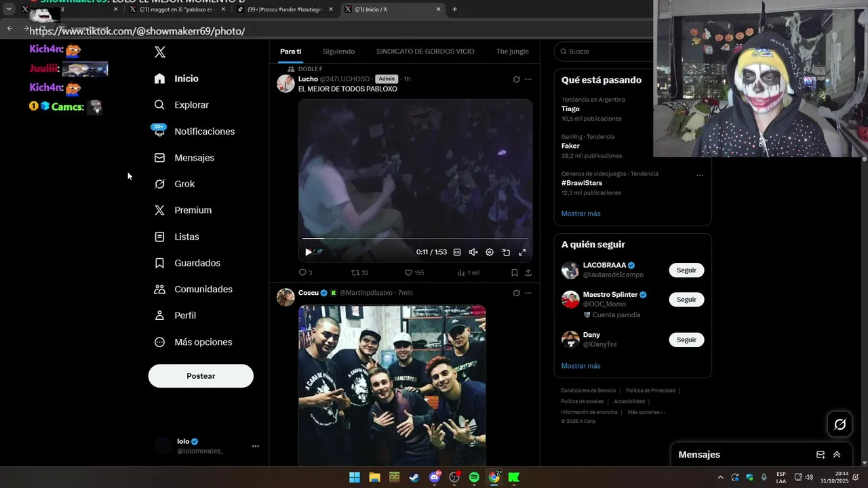This screenshot has height=488, width=868.
Task: Play the video in Lucho's post
Action: point(308,252)
